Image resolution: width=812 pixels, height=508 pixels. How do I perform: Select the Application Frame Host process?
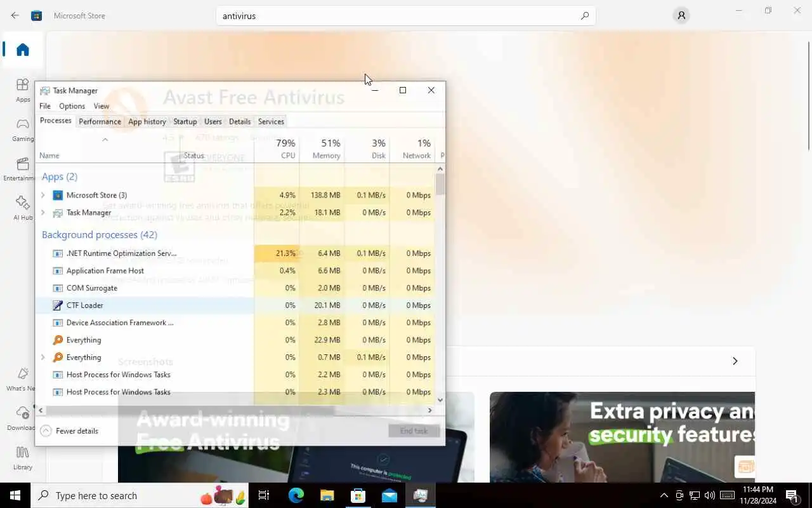235,271
